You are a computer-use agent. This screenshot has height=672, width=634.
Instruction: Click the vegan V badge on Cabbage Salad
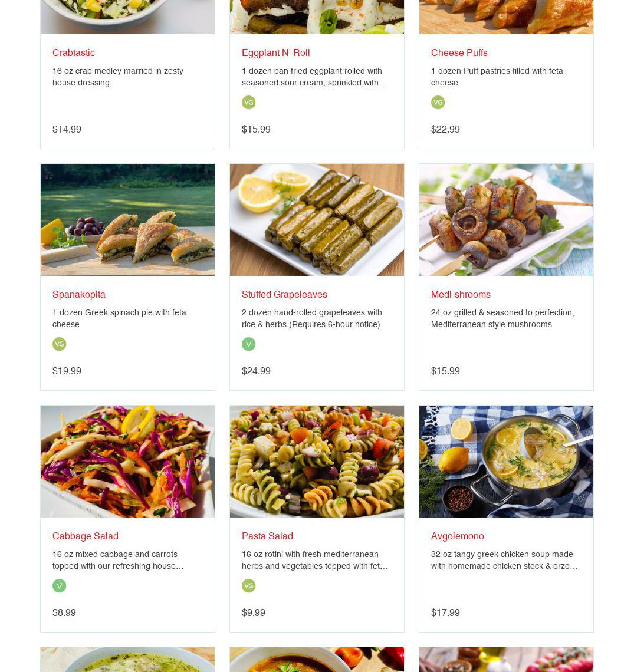coord(59,586)
